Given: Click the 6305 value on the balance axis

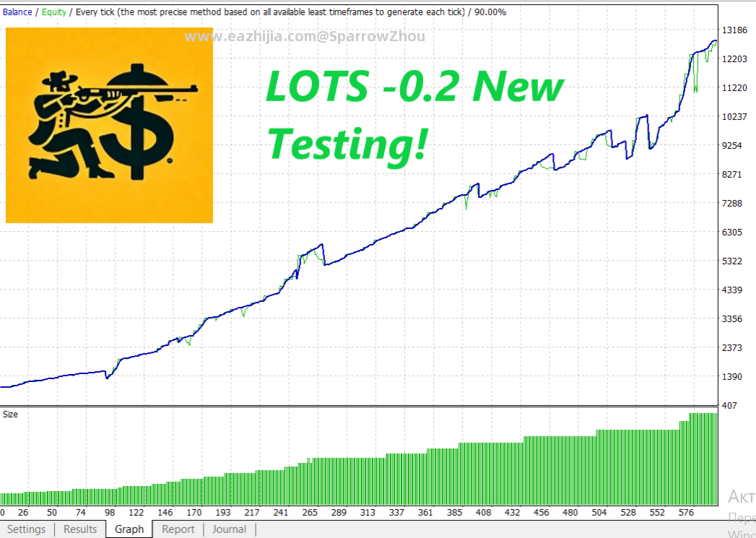Looking at the screenshot, I should pyautogui.click(x=732, y=233).
